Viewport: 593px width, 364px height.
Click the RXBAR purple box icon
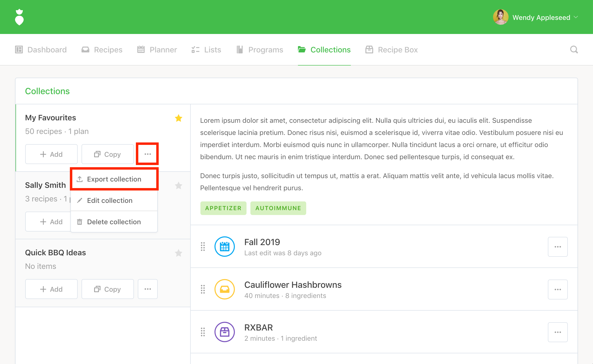point(224,332)
